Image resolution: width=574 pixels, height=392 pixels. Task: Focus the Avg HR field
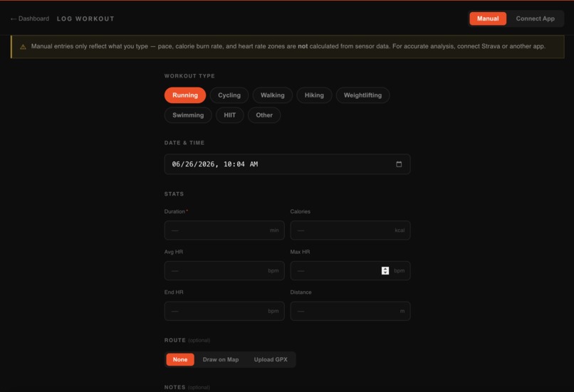(224, 270)
